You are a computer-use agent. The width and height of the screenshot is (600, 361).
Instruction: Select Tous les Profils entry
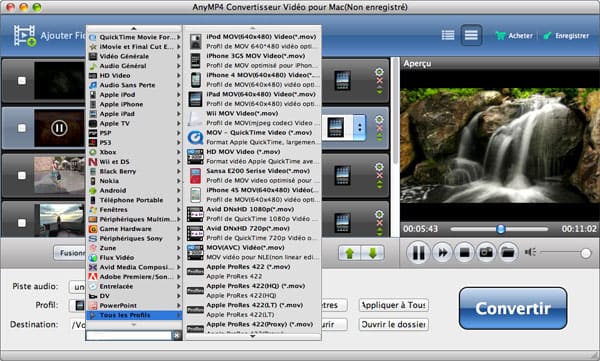pos(135,315)
